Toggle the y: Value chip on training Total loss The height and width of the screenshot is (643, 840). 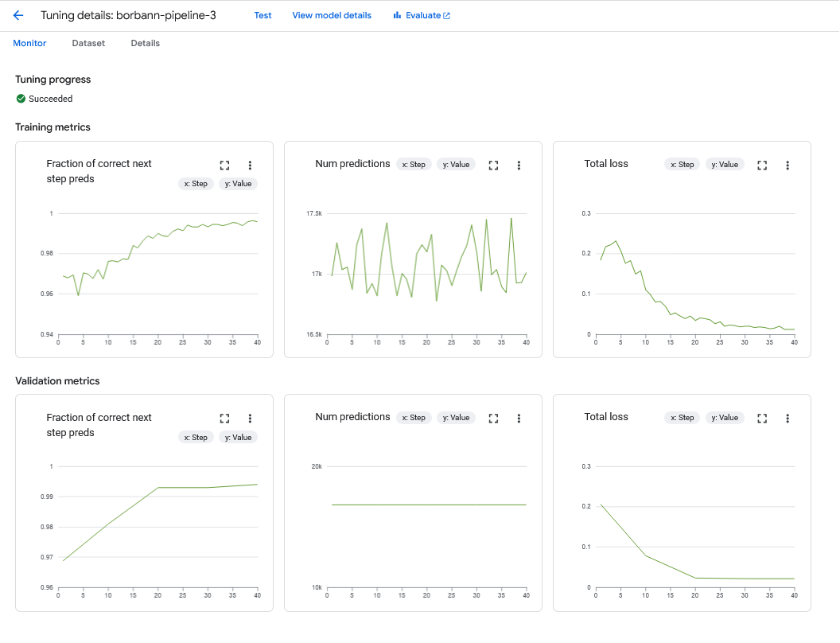725,164
